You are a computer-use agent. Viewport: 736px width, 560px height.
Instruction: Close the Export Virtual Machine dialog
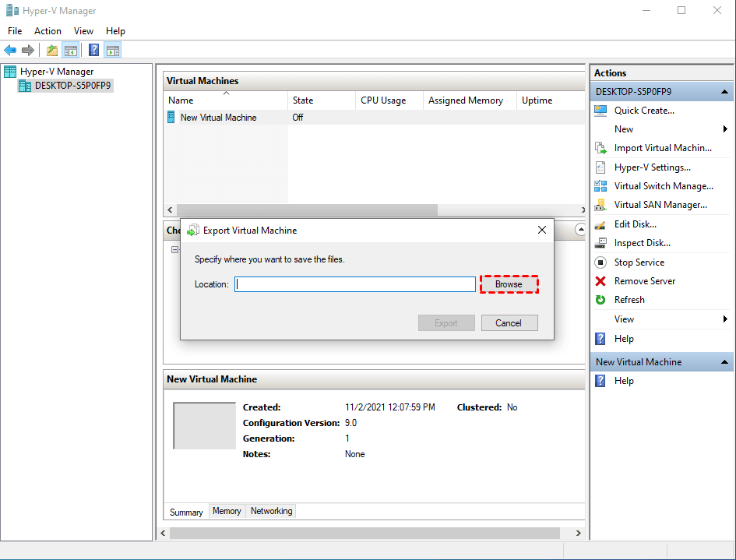(541, 230)
